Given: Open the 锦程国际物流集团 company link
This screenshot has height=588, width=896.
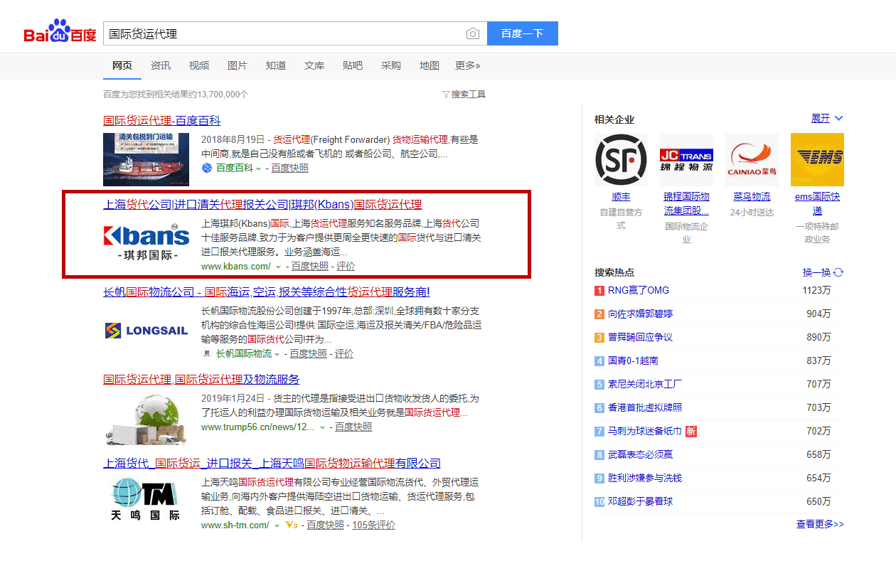Looking at the screenshot, I should 686,203.
